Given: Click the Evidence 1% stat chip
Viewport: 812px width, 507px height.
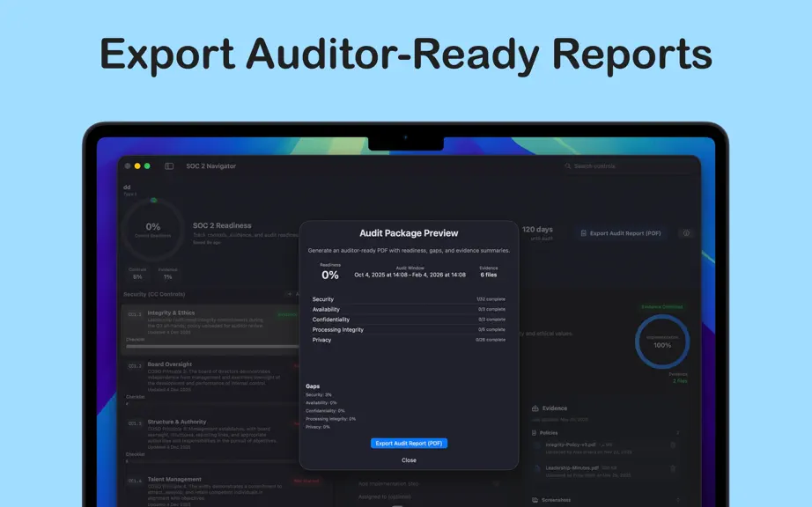Looking at the screenshot, I should (167, 274).
